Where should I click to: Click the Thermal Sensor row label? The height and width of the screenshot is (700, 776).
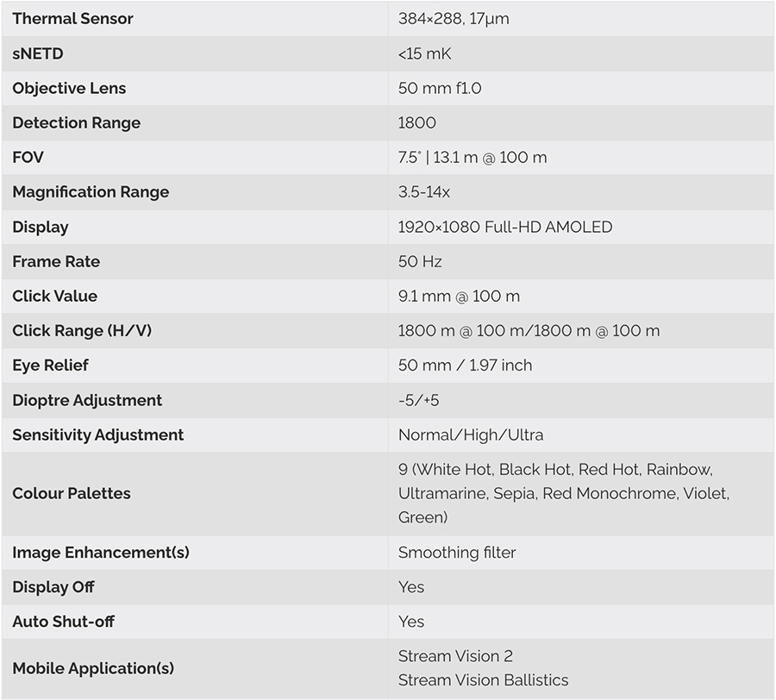(72, 19)
